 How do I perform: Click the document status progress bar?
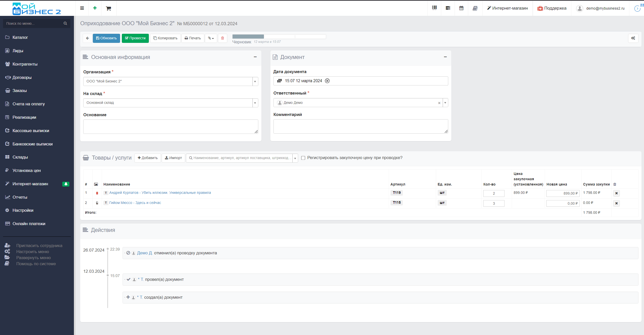click(279, 37)
